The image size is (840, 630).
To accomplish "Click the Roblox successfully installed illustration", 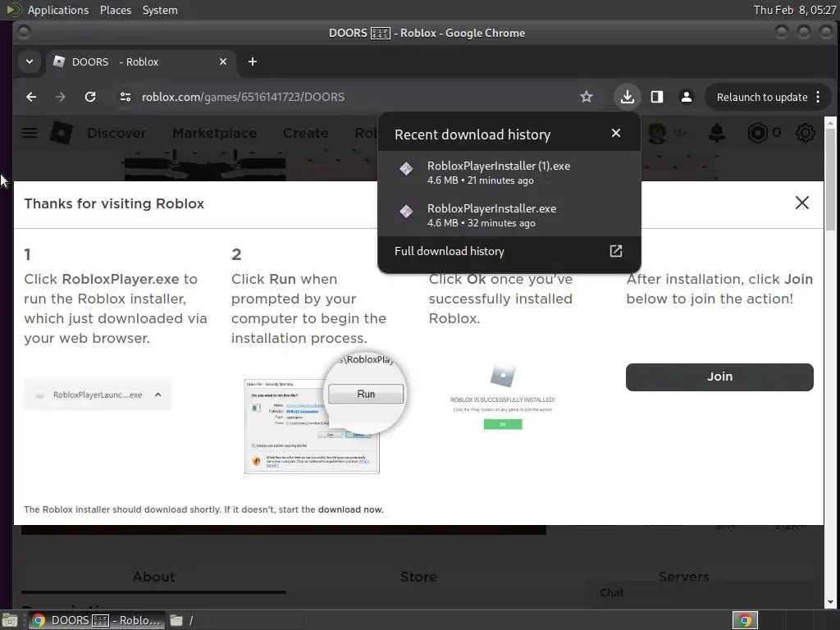I will (x=502, y=396).
